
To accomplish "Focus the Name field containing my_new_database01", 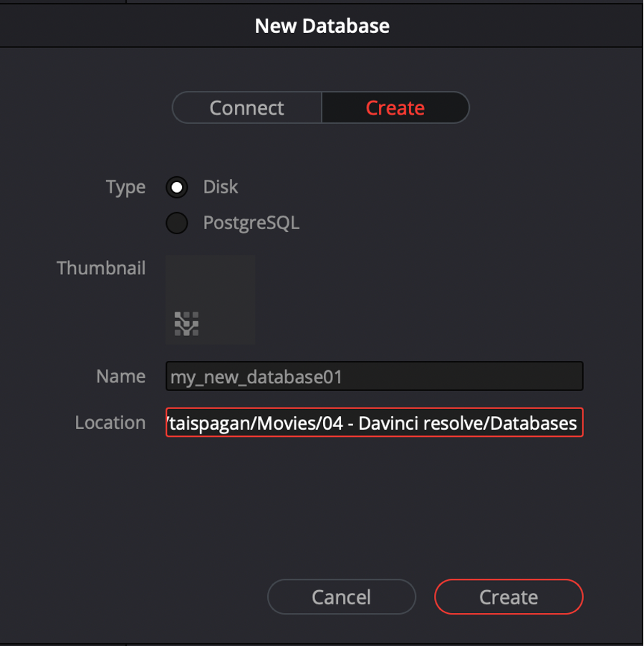I will pos(374,376).
